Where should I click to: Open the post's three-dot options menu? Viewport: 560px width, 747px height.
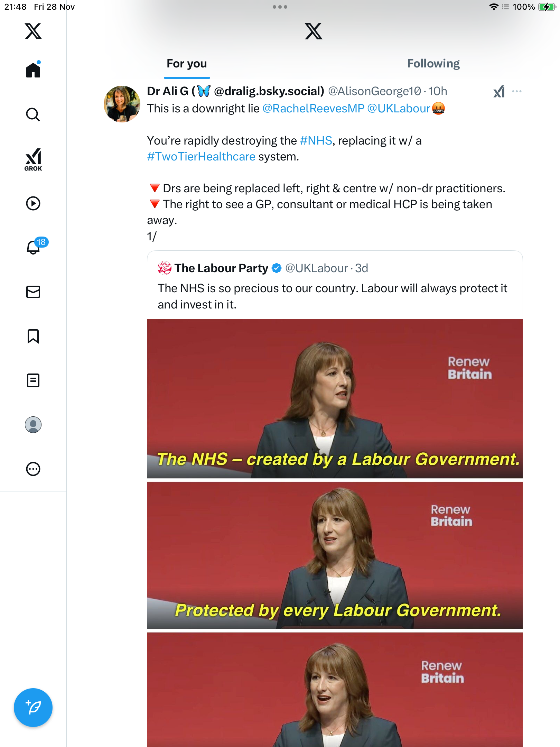tap(517, 91)
